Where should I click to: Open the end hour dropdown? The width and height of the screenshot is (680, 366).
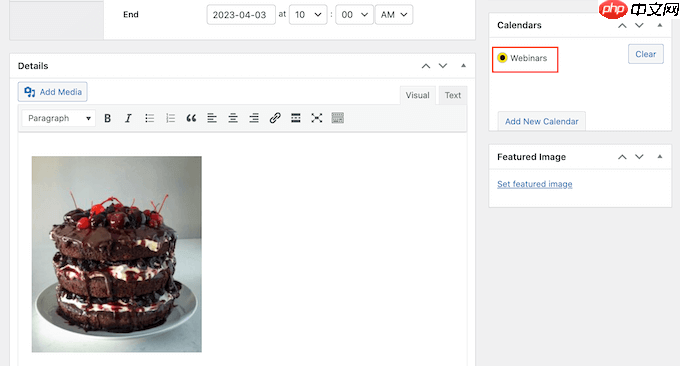tap(308, 15)
